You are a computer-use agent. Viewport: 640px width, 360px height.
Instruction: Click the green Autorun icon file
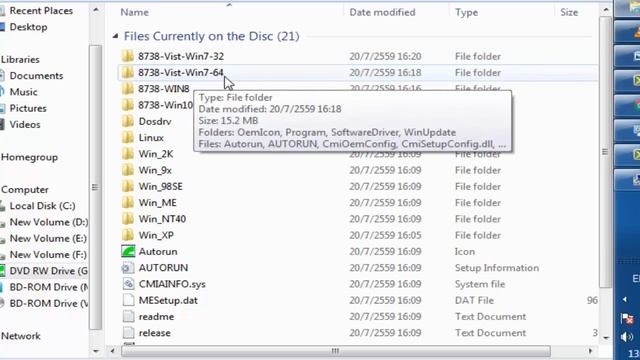pos(128,251)
